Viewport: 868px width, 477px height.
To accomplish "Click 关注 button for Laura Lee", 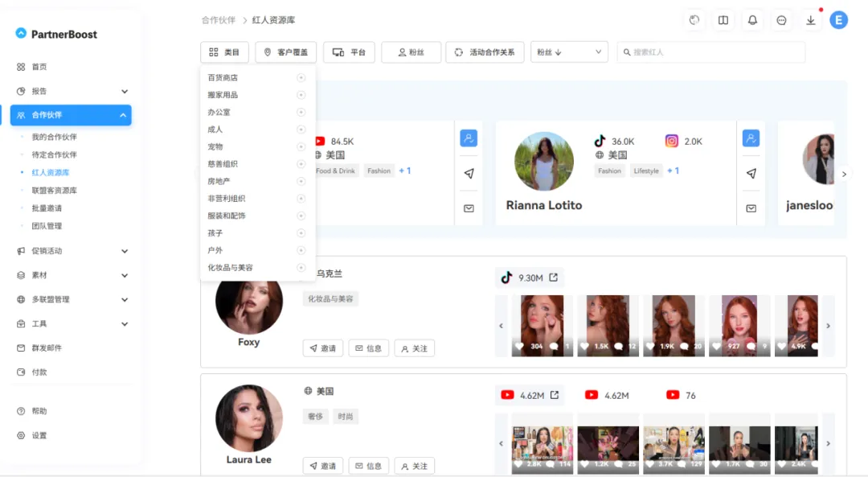I will tap(415, 466).
